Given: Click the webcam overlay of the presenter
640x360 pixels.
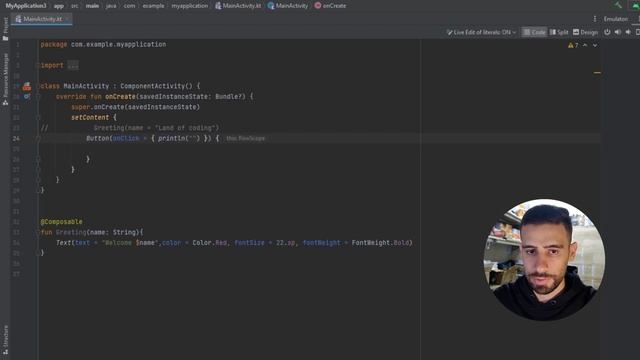Looking at the screenshot, I should (544, 260).
